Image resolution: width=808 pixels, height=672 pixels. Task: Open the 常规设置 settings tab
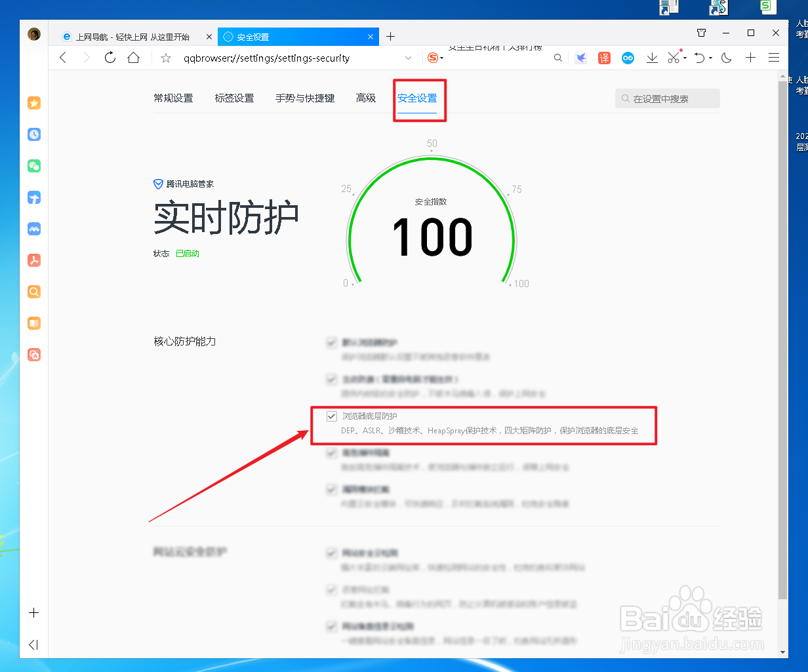point(173,98)
